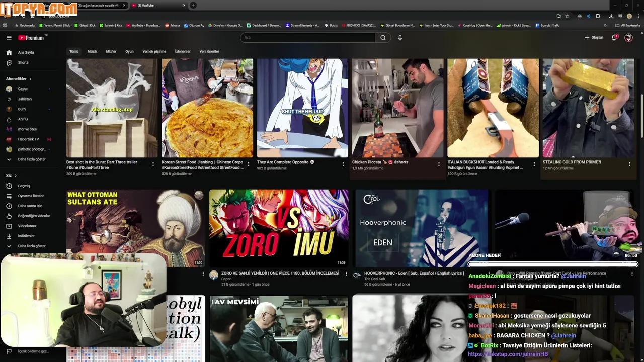The height and width of the screenshot is (362, 644).
Task: Open Chicken Piccata short thumbnail
Action: coord(397,108)
